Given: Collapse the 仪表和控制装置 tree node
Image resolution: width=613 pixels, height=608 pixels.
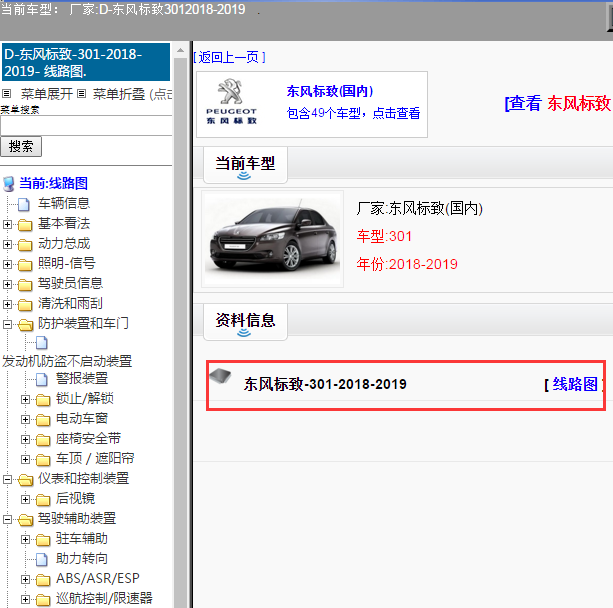Looking at the screenshot, I should click(7, 479).
